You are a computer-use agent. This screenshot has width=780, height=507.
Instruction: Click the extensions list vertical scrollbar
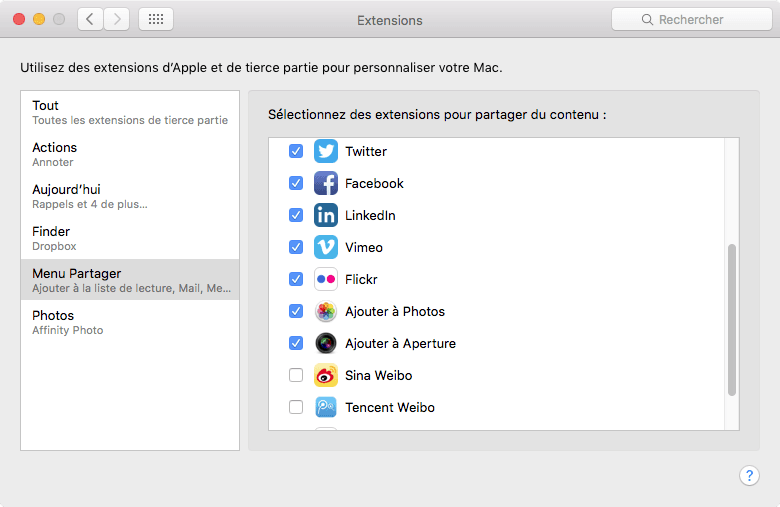(732, 319)
